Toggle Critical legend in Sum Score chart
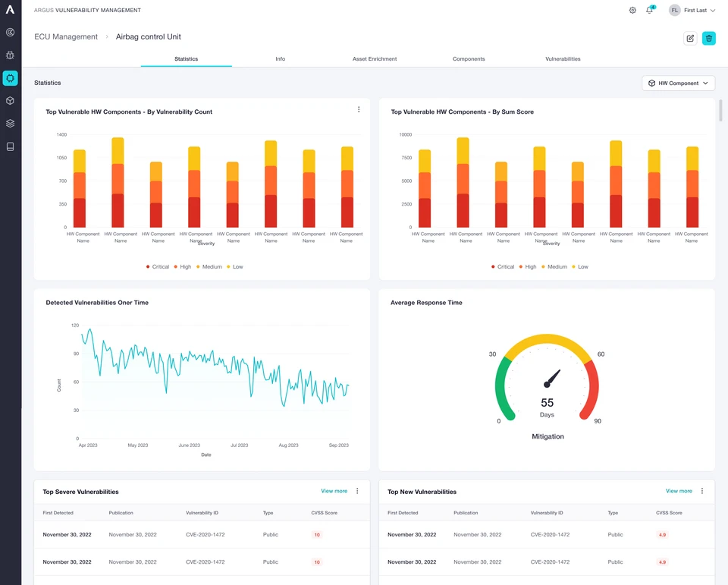The width and height of the screenshot is (728, 585). tap(503, 267)
